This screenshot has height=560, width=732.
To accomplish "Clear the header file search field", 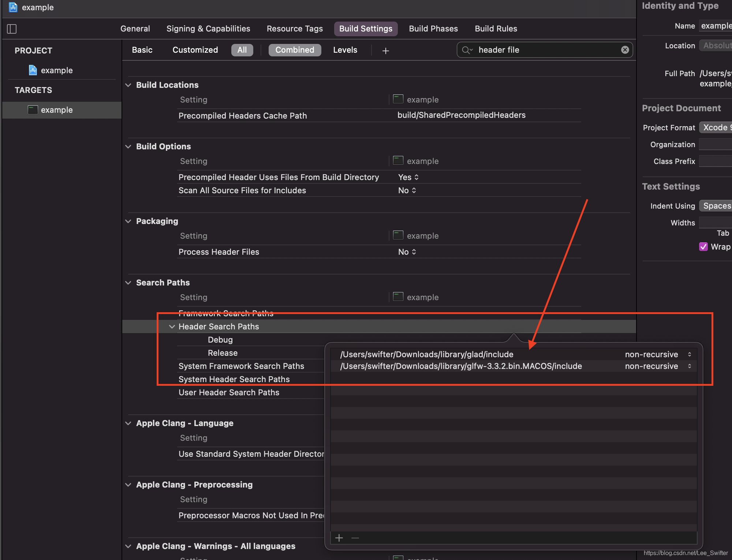I will [x=625, y=50].
